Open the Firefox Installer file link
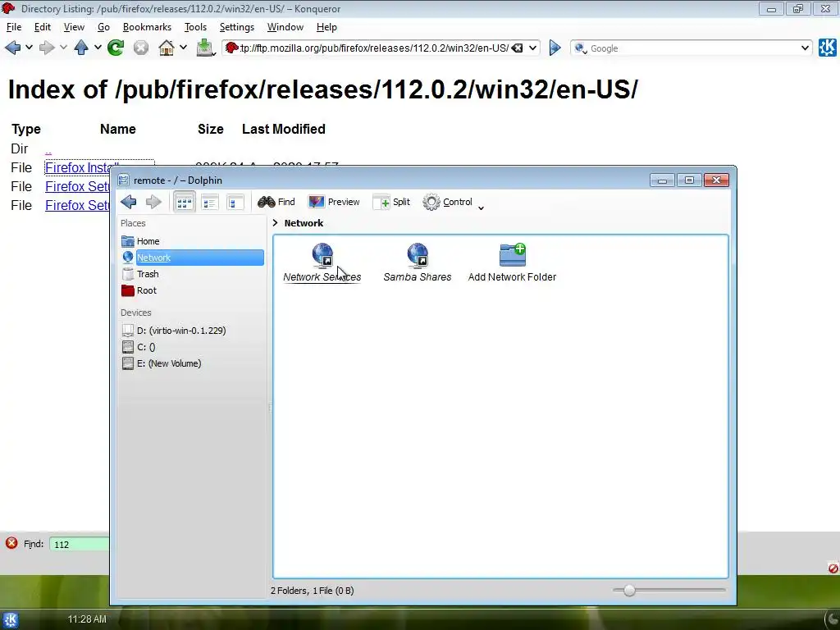 point(78,167)
